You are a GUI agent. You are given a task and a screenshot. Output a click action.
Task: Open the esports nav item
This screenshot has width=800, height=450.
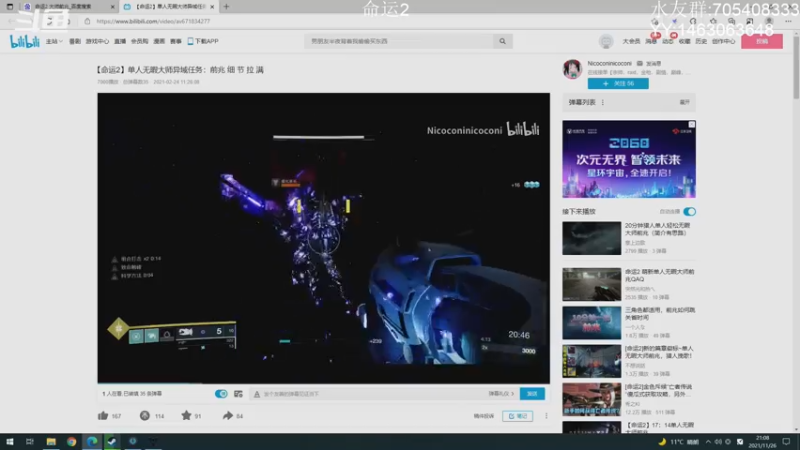click(x=176, y=41)
